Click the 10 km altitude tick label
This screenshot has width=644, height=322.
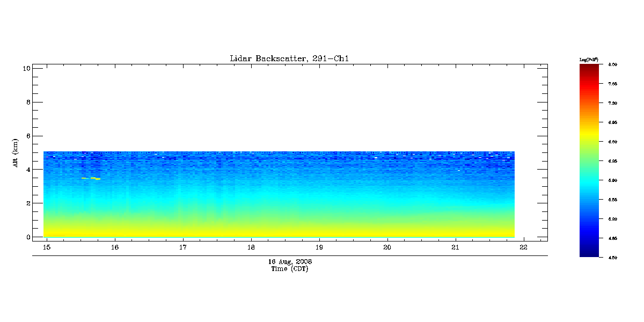coord(25,68)
